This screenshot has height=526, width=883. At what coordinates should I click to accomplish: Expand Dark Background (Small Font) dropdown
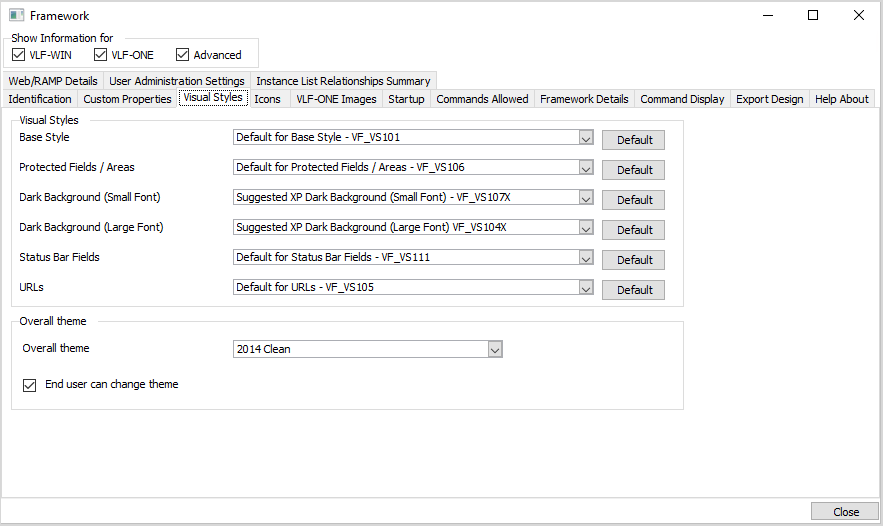[x=586, y=198]
